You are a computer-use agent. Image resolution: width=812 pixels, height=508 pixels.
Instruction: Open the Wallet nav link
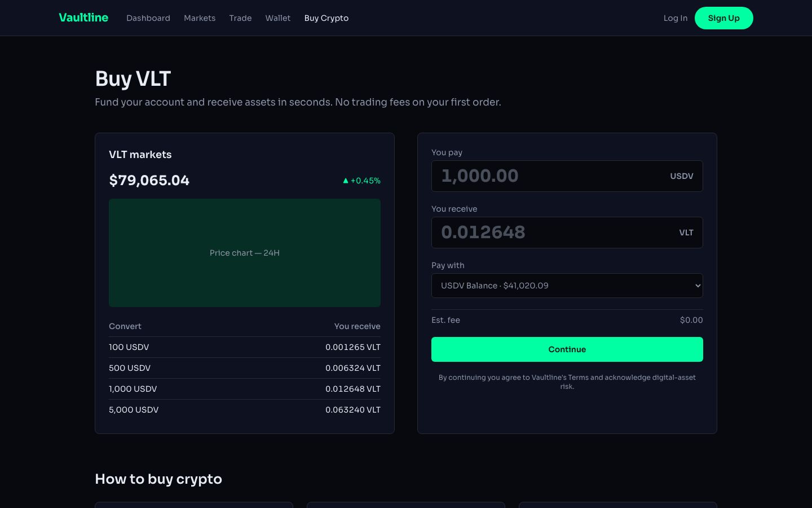(x=278, y=18)
